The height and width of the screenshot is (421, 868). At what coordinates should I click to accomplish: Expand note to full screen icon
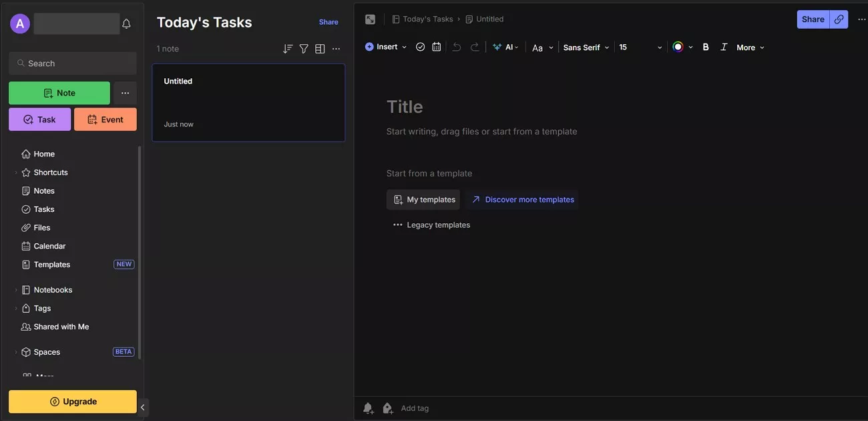click(370, 19)
